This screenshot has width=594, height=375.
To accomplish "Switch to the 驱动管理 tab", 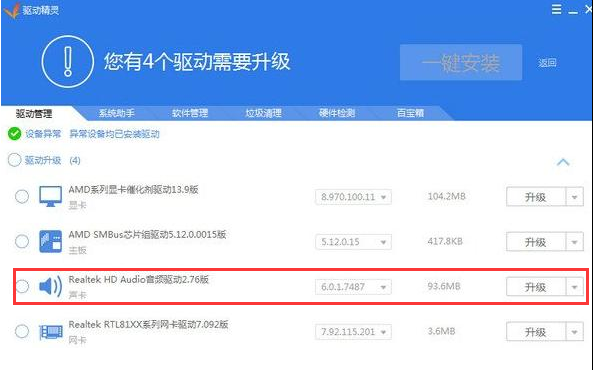I will (x=34, y=114).
